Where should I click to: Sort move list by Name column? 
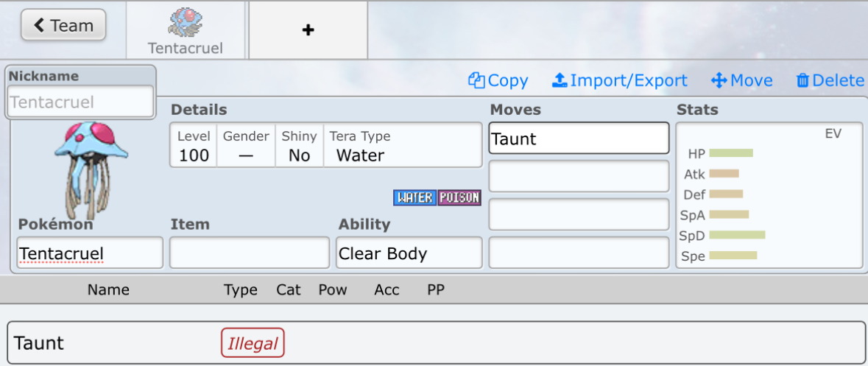coord(108,289)
